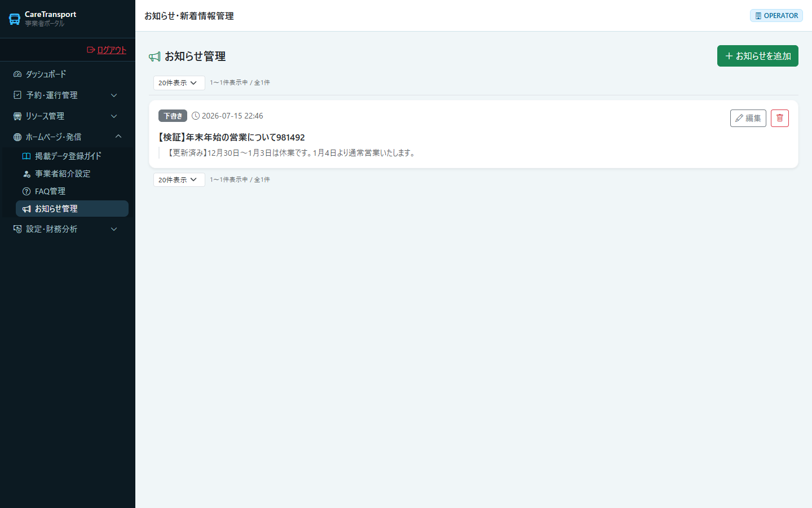Click the 下書き draft badge
The image size is (812, 508).
pos(173,116)
